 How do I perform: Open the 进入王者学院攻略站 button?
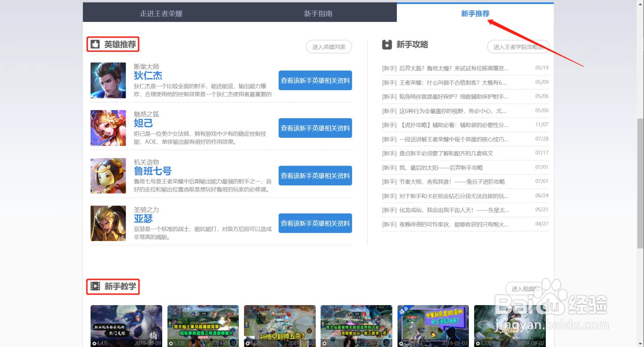click(x=518, y=47)
